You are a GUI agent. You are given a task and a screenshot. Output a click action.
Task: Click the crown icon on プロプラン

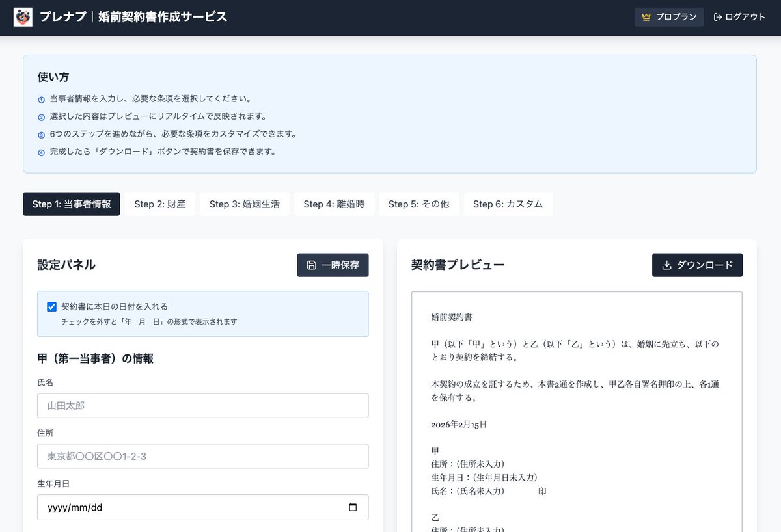[646, 17]
